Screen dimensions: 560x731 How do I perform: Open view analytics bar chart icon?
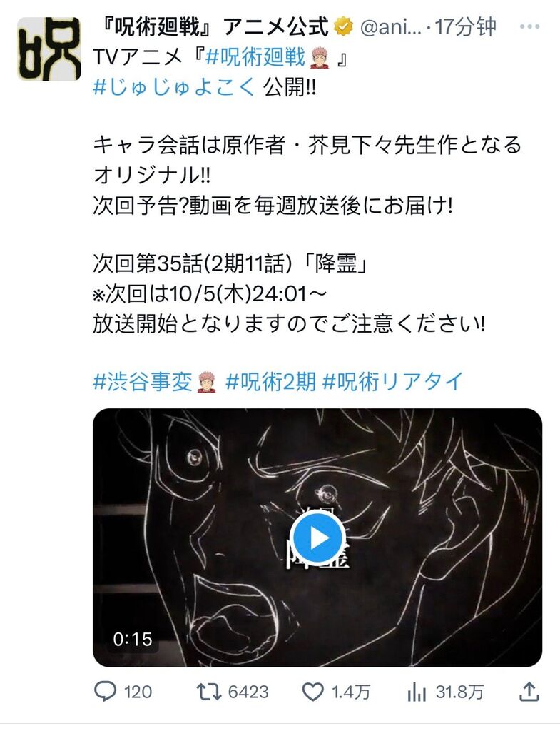(x=417, y=692)
